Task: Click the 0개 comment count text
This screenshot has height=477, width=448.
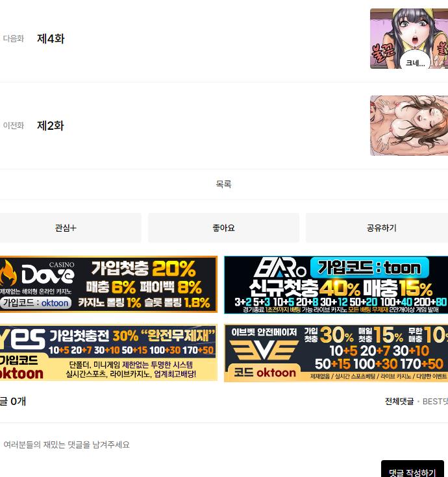Action: click(18, 401)
